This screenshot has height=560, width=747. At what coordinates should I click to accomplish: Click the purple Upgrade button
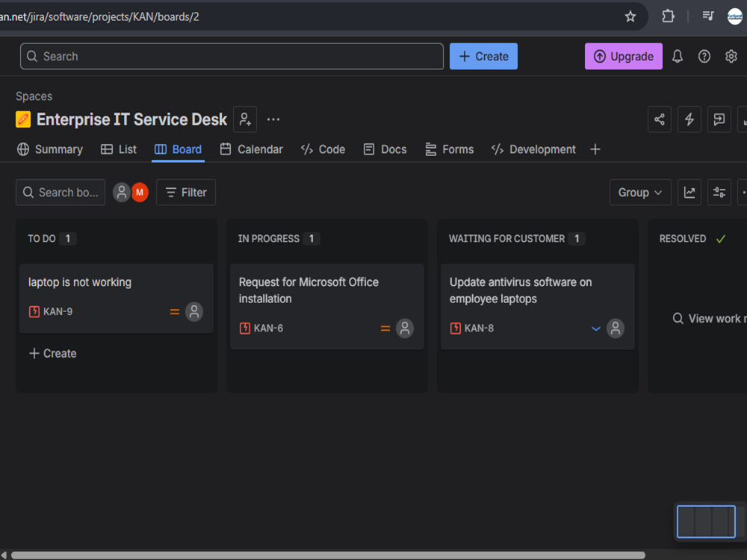click(623, 56)
